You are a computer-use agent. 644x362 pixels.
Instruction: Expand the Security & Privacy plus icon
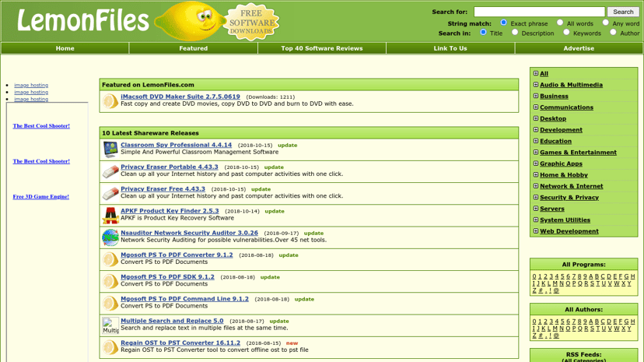[x=536, y=197]
